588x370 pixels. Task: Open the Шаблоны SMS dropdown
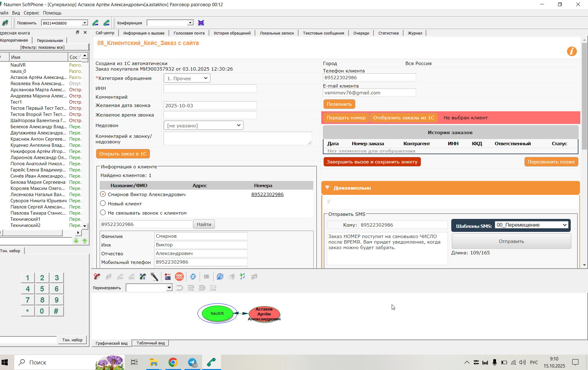click(532, 225)
